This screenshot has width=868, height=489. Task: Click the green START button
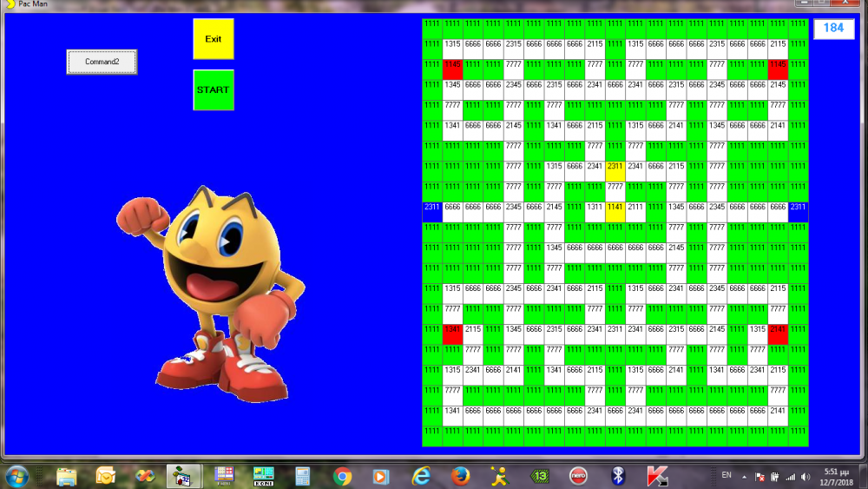tap(214, 89)
